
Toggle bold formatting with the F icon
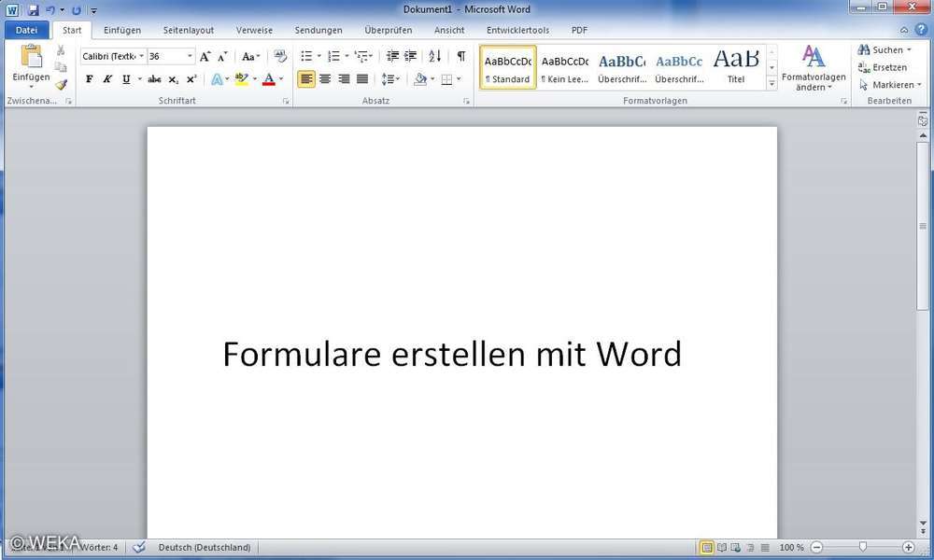pos(89,78)
